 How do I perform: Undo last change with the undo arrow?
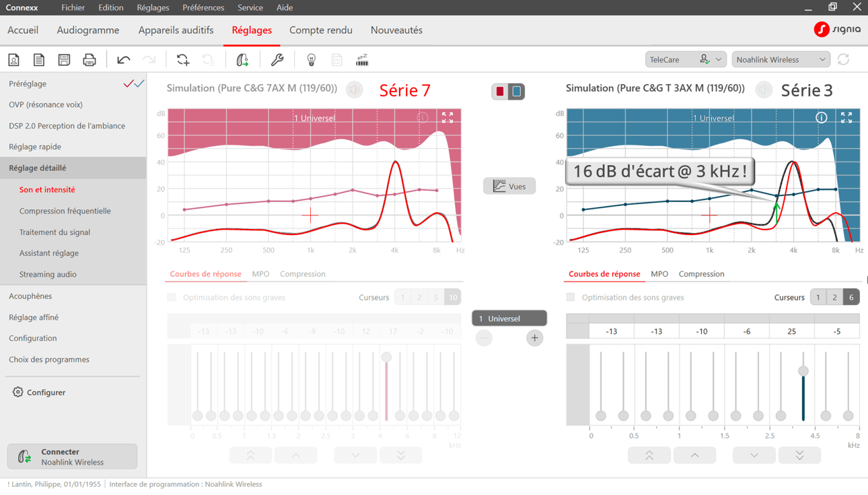123,60
